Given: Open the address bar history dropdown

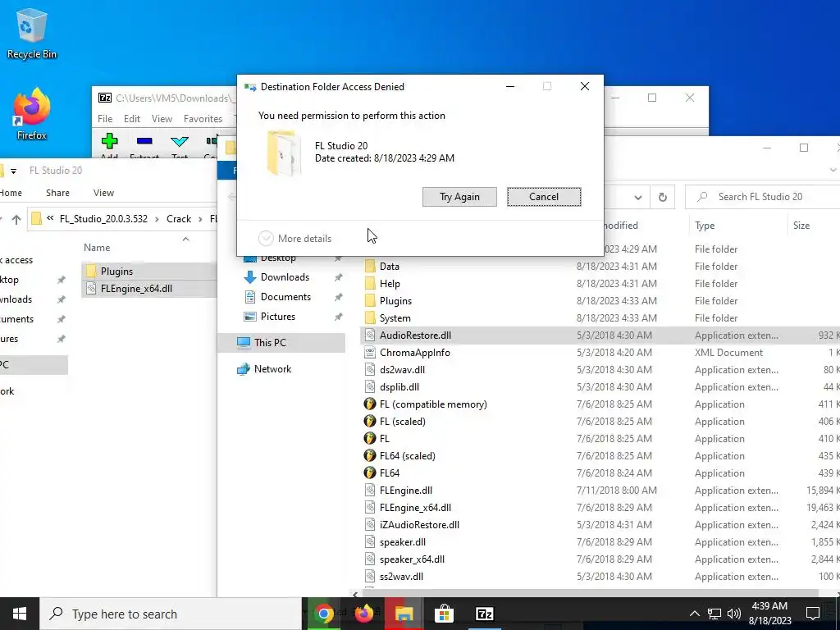Looking at the screenshot, I should tap(637, 197).
